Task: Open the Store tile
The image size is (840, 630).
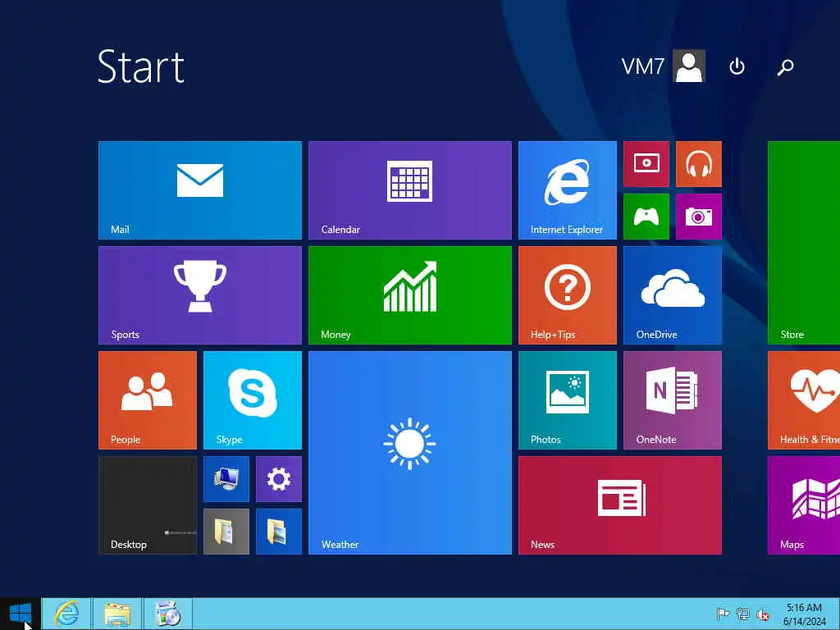Action: pos(804,243)
